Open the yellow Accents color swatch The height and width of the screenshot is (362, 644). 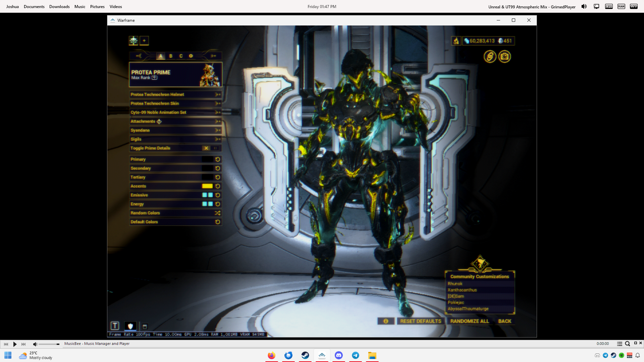(x=207, y=186)
